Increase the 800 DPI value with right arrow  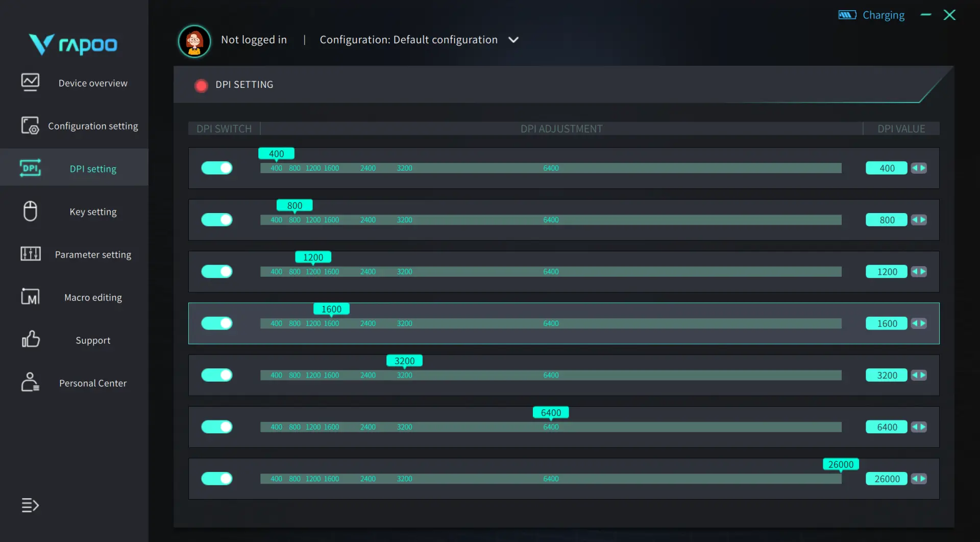923,220
